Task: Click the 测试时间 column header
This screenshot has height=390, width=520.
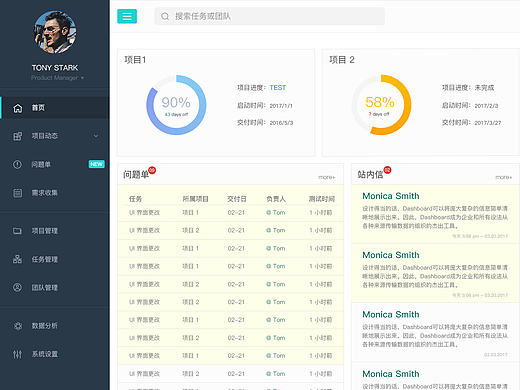Action: click(321, 199)
